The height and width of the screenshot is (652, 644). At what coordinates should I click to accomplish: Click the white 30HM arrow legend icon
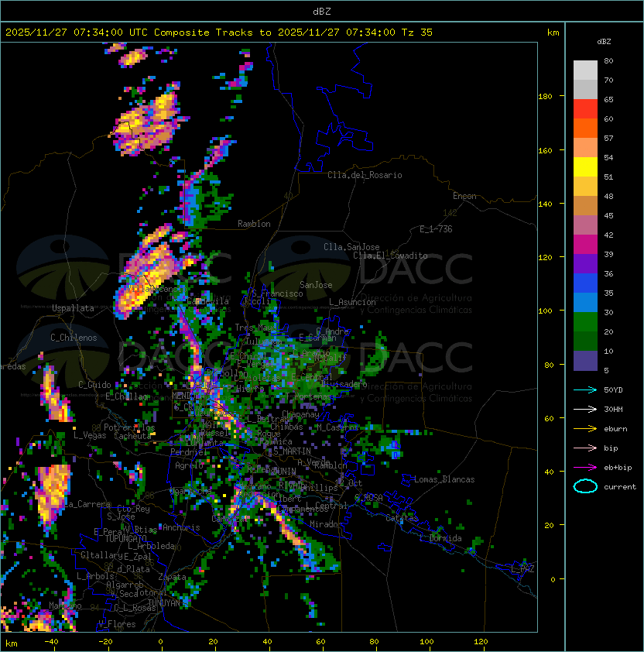click(x=585, y=409)
